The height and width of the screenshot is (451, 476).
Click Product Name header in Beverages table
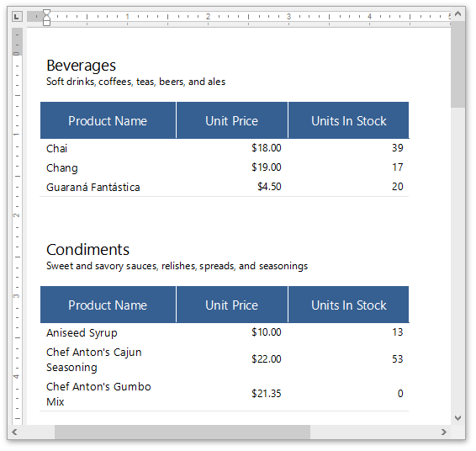[x=108, y=120]
